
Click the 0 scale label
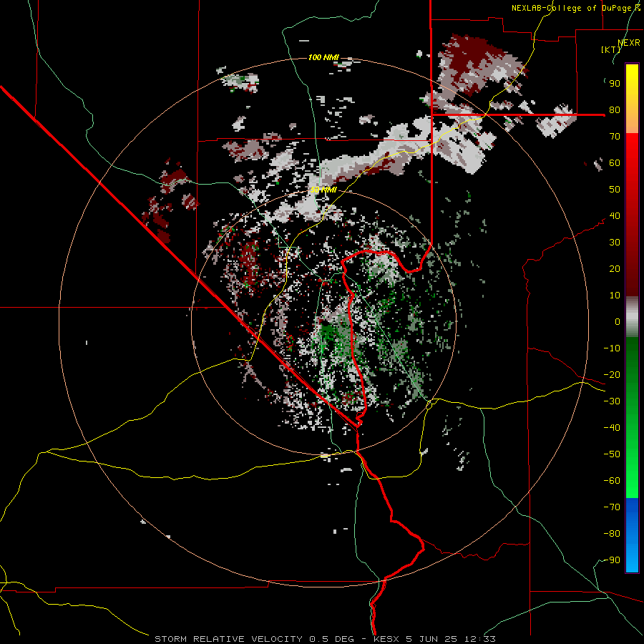618,321
